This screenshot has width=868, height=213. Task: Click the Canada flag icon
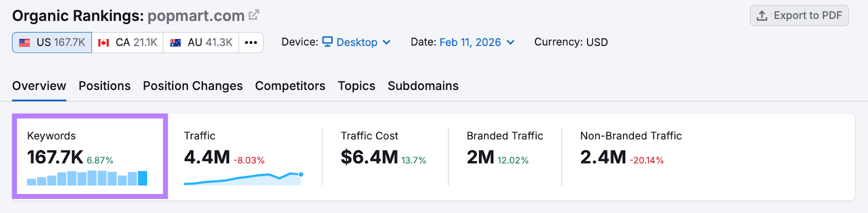(104, 43)
